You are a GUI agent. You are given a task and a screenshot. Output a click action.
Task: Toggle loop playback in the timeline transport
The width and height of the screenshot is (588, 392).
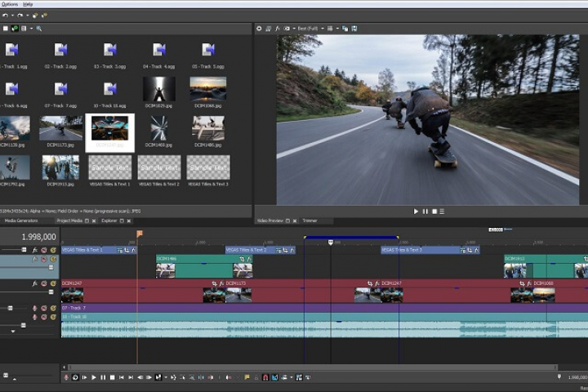point(75,377)
